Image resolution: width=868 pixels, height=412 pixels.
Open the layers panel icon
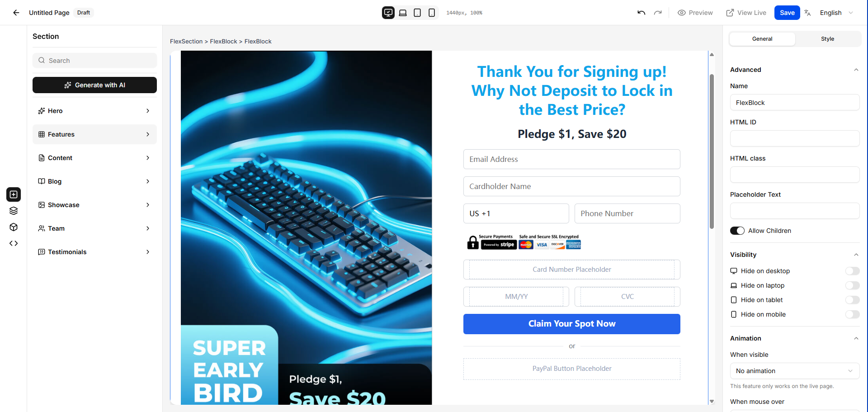point(14,211)
